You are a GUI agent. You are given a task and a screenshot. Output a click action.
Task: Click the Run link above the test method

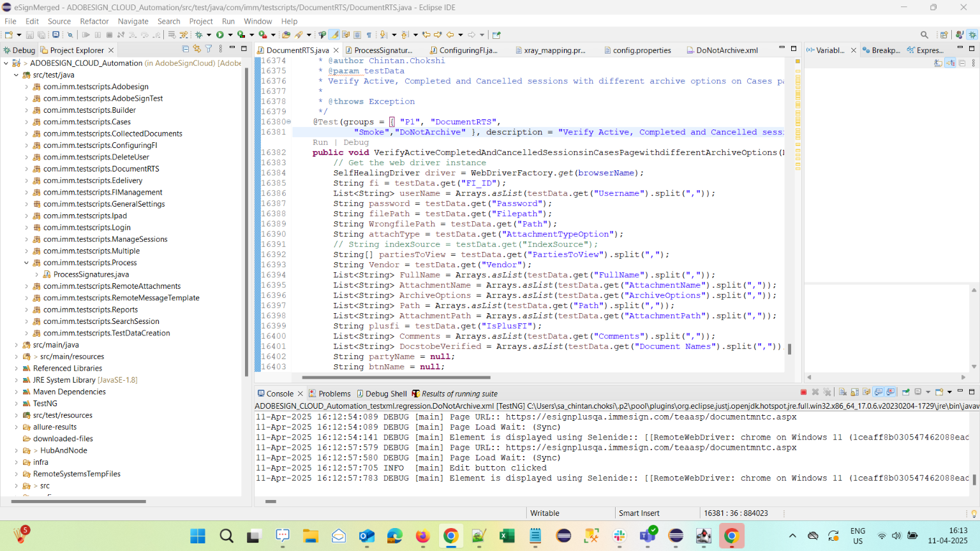click(x=320, y=142)
